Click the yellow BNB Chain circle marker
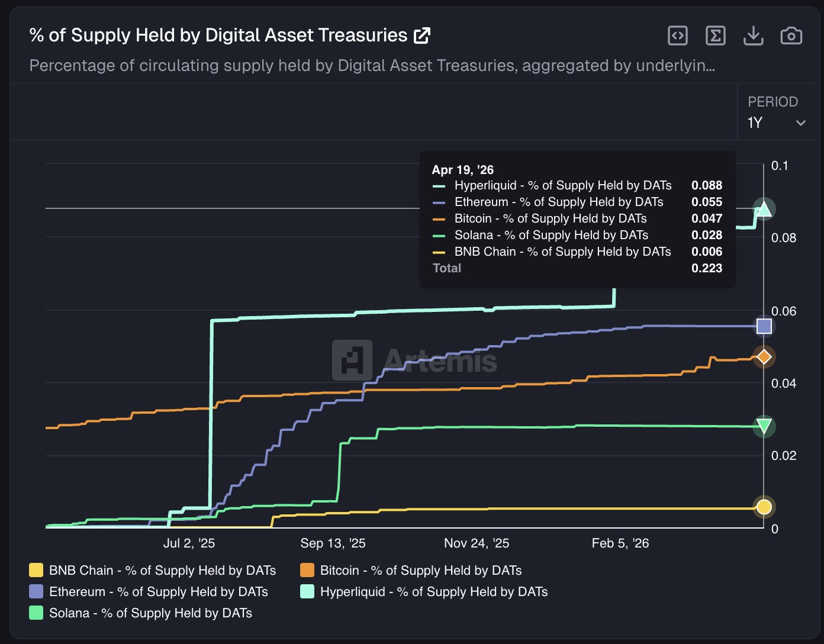This screenshot has height=644, width=824. [764, 507]
